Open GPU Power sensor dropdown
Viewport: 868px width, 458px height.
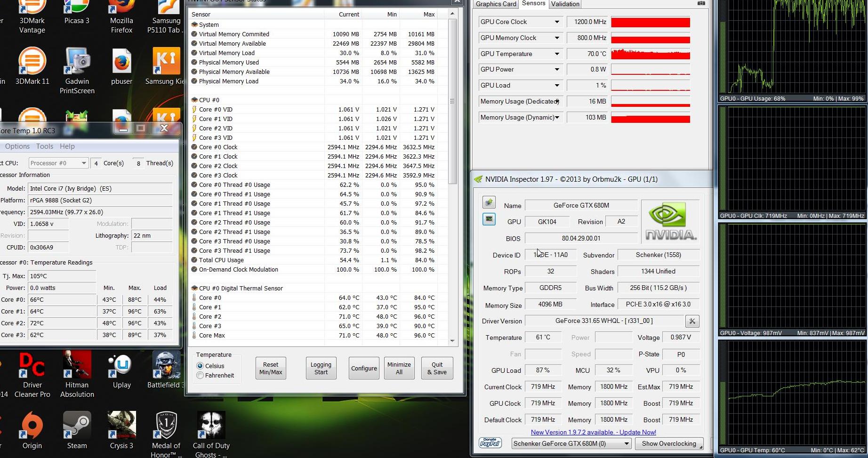[557, 69]
